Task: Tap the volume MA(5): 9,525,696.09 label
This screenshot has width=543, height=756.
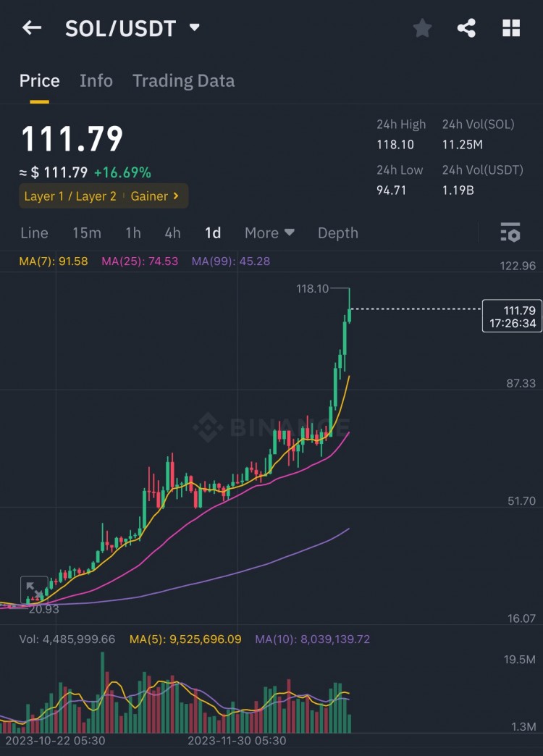Action: (x=185, y=639)
